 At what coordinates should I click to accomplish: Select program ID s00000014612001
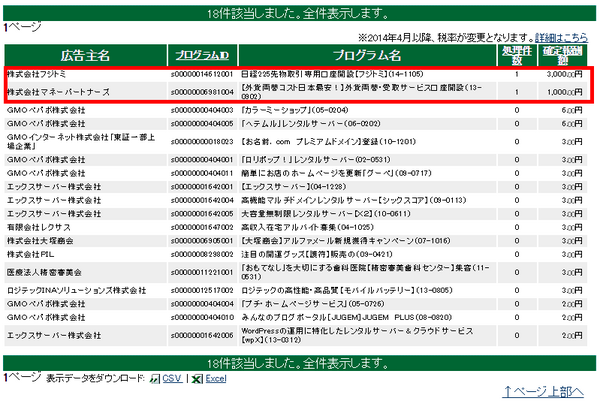coord(202,74)
